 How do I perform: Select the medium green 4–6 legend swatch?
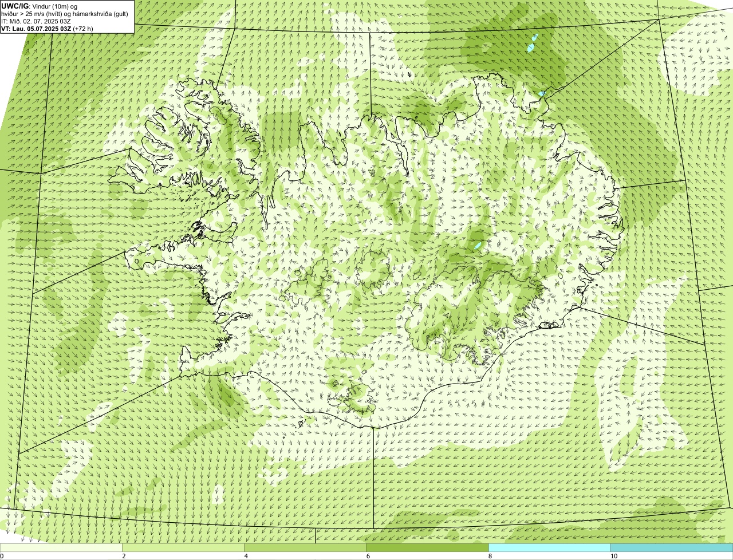[305, 547]
